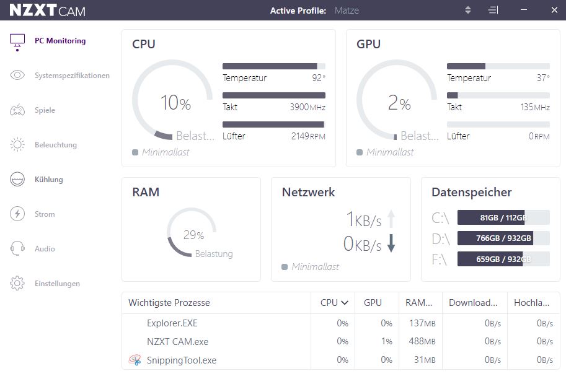Sort by the RAM column header
Screen dimensions: 566x392
tap(418, 303)
